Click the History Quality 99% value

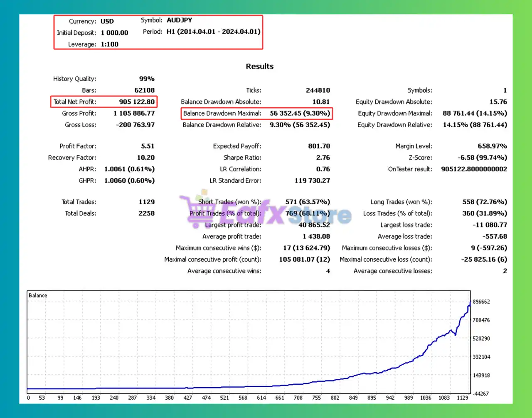(147, 79)
